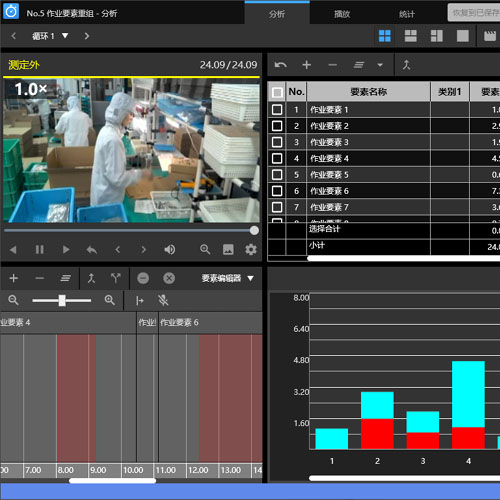Screen dimensions: 500x500
Task: Switch to the 分析 tab
Action: tap(277, 14)
